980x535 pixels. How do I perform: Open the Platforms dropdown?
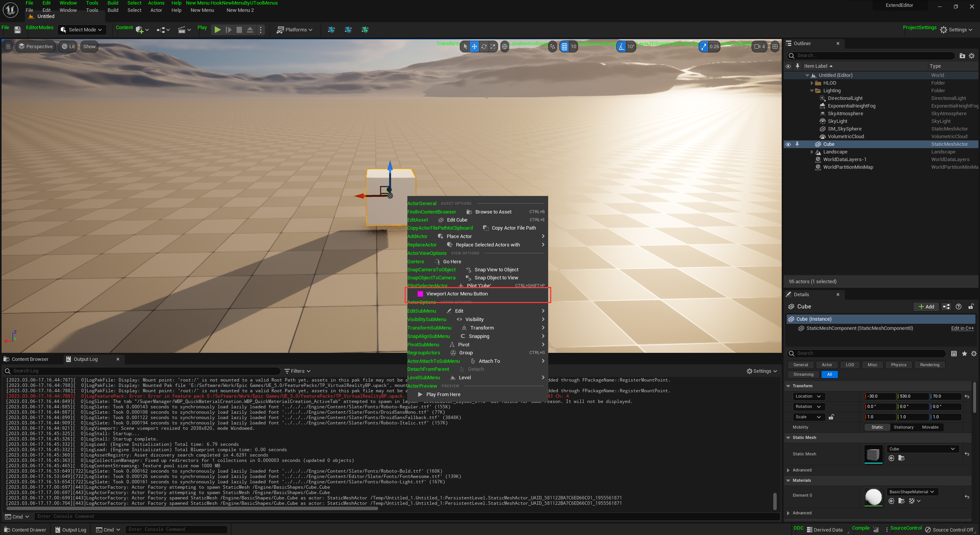coord(295,30)
